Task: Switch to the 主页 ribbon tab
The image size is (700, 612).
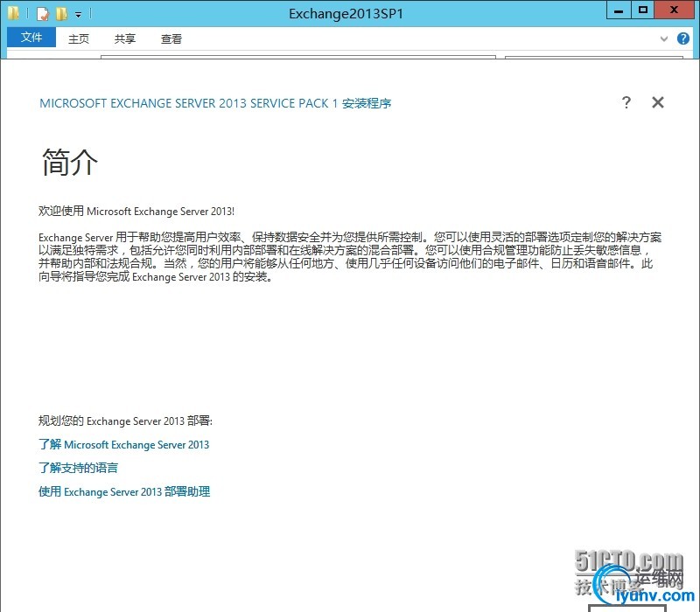Action: click(79, 39)
